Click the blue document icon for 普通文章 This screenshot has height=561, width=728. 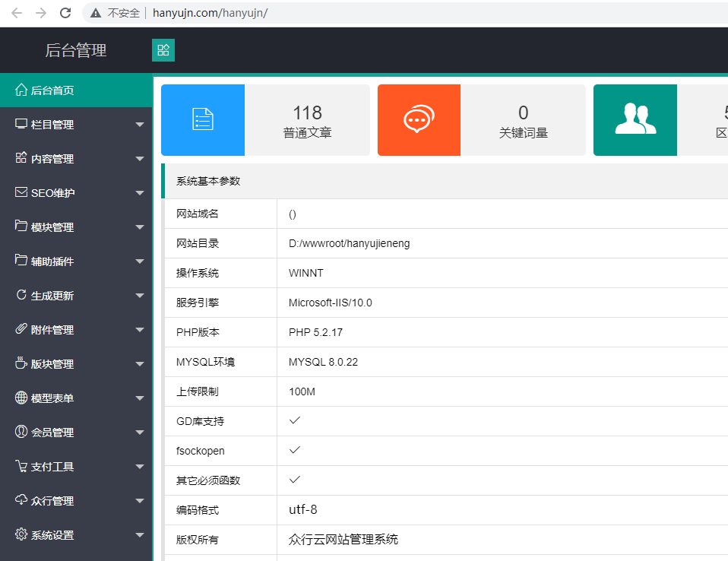pyautogui.click(x=203, y=120)
